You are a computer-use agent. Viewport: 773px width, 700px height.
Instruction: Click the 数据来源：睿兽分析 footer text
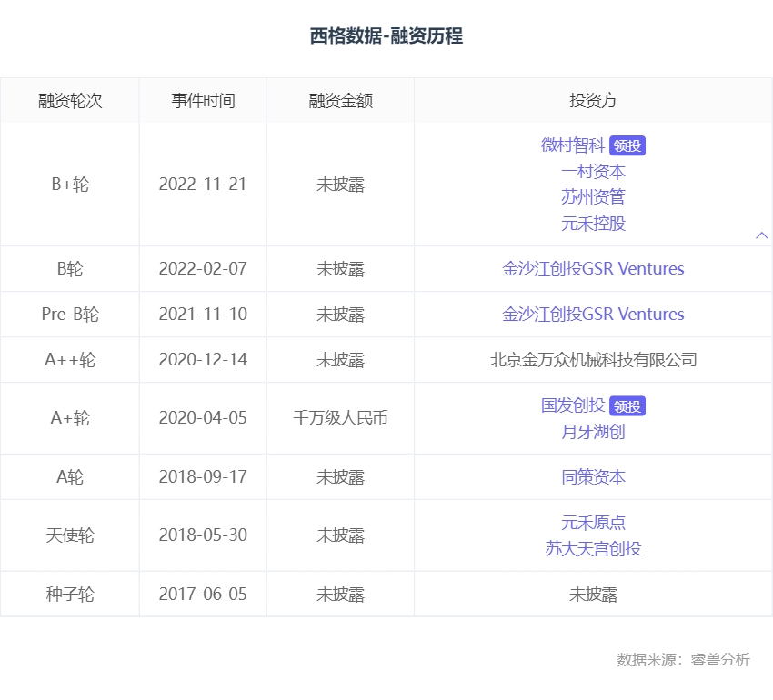pyautogui.click(x=683, y=660)
